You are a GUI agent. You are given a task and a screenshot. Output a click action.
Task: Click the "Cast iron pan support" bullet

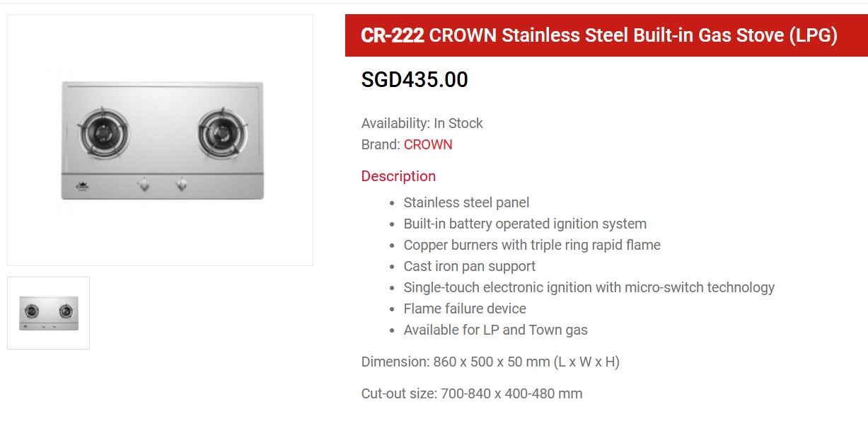pyautogui.click(x=469, y=266)
